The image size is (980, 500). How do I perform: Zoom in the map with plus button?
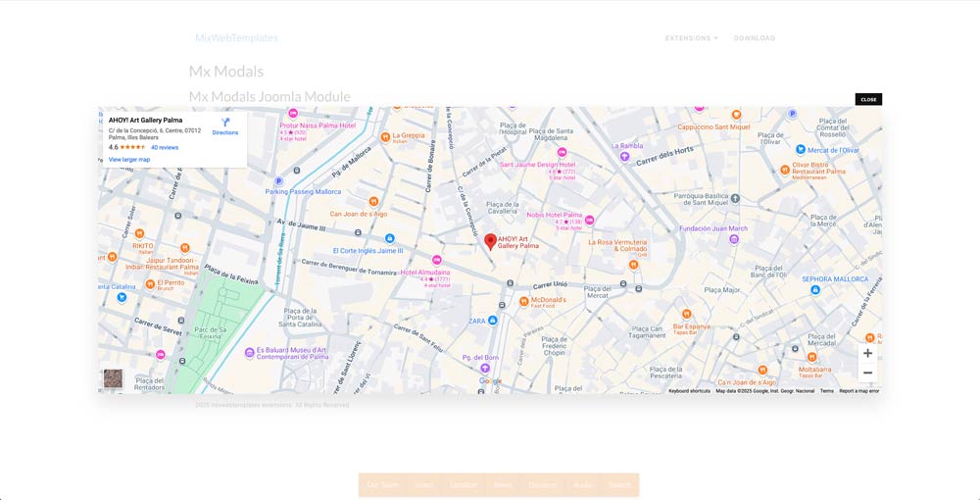pos(867,353)
